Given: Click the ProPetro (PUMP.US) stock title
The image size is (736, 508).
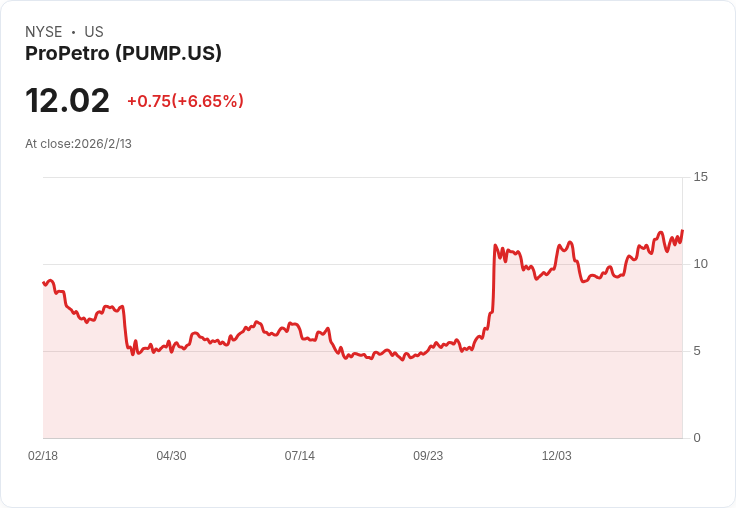Looking at the screenshot, I should pyautogui.click(x=123, y=54).
